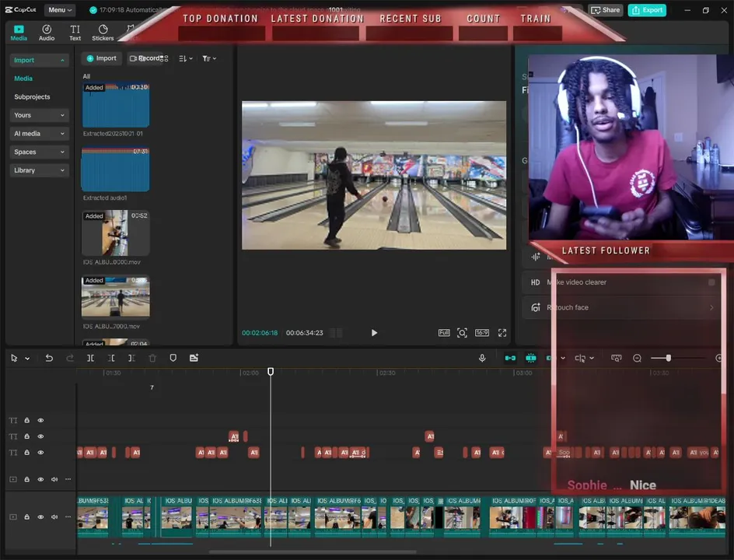Enable the Make video clearer checkbox
734x560 pixels.
[x=711, y=282]
